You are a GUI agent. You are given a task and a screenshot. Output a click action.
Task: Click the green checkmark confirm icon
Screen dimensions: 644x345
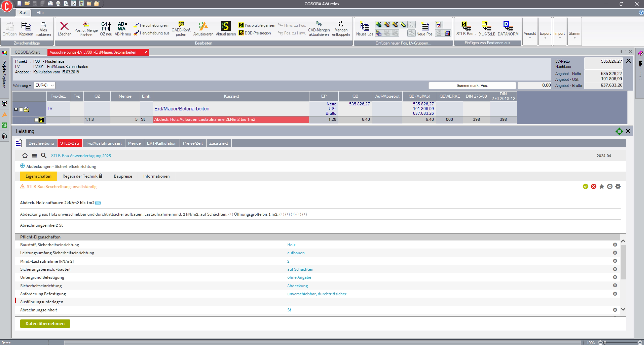[x=585, y=186]
